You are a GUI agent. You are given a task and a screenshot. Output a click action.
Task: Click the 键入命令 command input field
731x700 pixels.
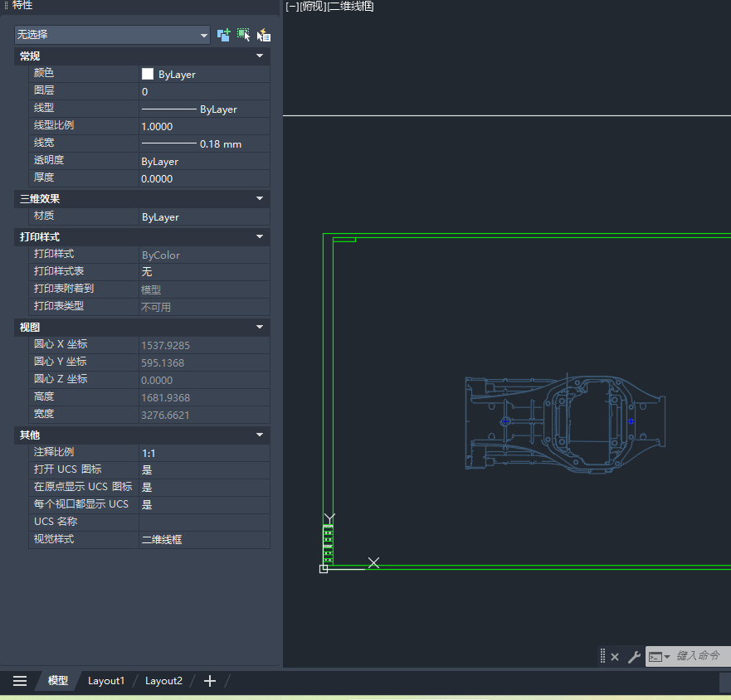point(701,656)
